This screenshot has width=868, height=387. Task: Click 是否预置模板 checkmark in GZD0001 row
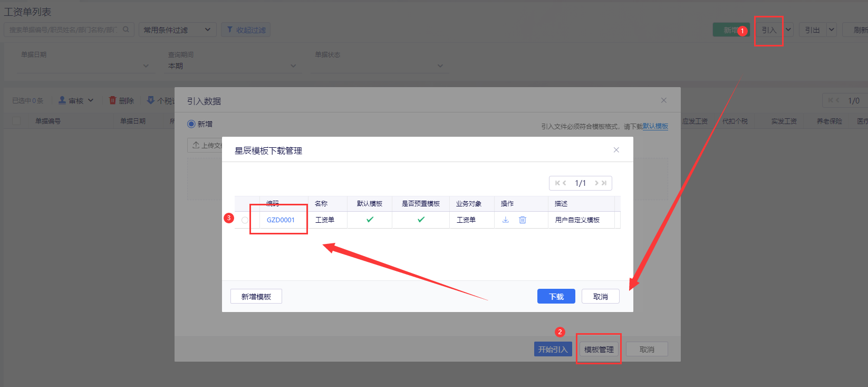(421, 220)
